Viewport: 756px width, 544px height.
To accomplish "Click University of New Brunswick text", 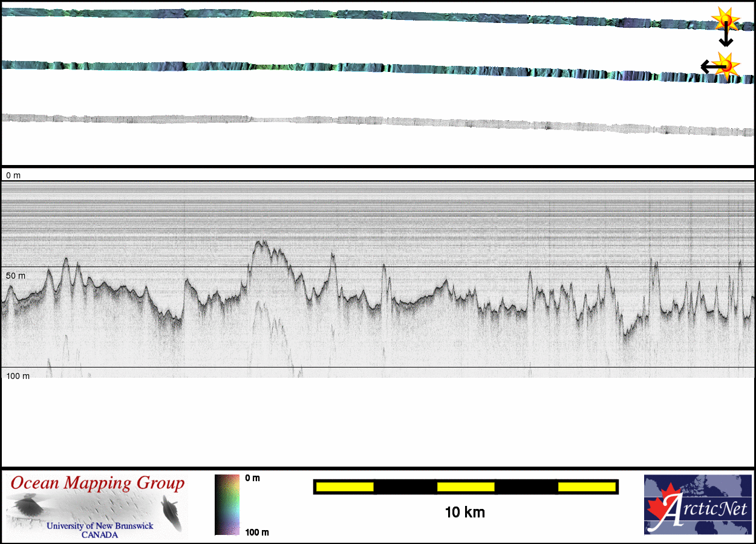I will click(100, 526).
